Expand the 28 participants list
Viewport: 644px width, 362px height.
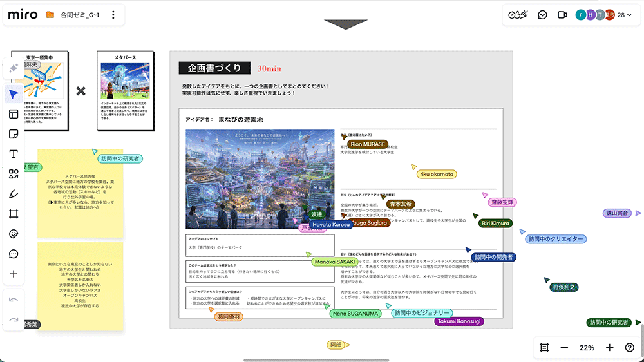[625, 15]
